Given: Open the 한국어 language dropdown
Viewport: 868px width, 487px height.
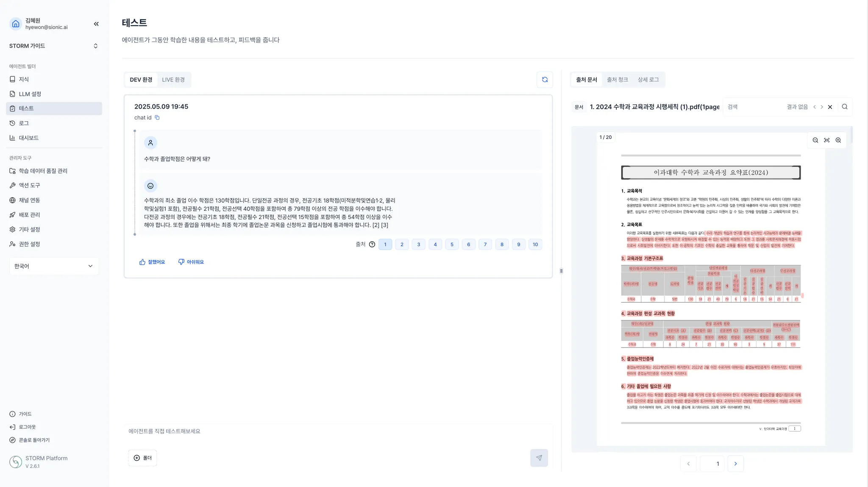Looking at the screenshot, I should [x=54, y=266].
